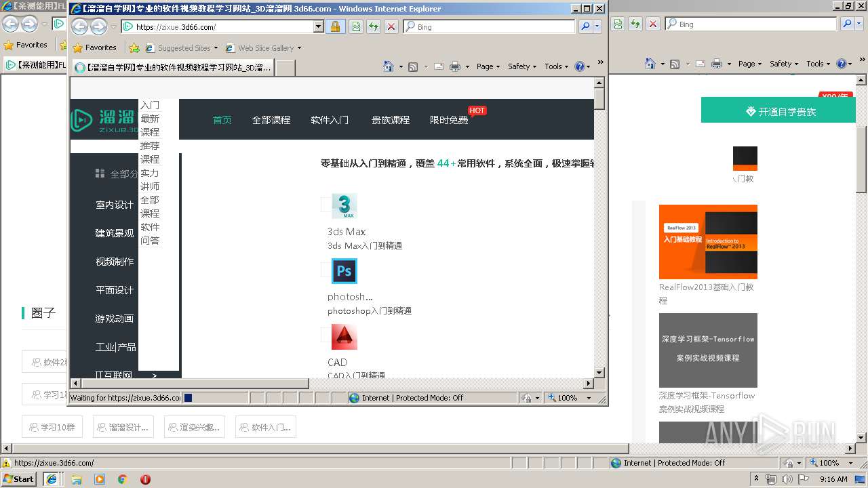This screenshot has width=868, height=488.
Task: Click the volume speaker icon in the system tray
Action: [x=787, y=479]
